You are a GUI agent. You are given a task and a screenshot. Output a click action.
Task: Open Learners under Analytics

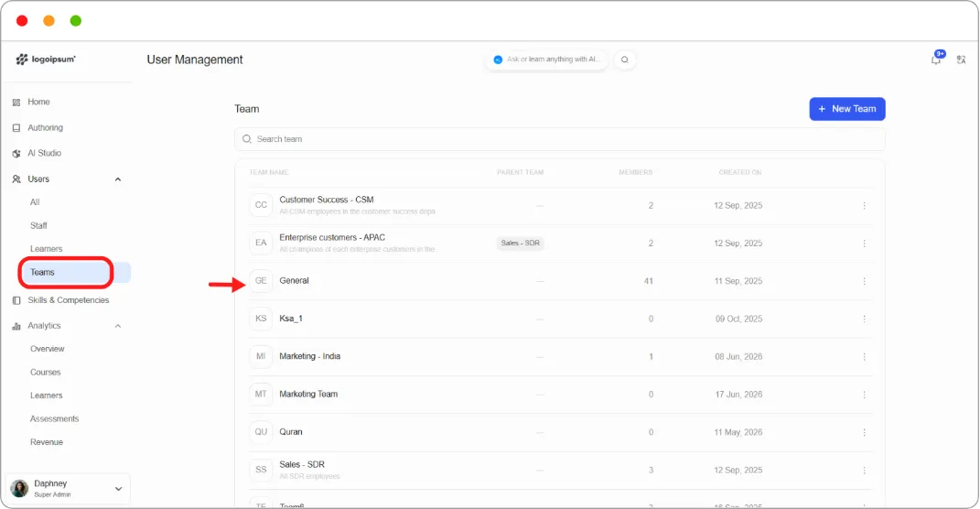click(x=47, y=395)
